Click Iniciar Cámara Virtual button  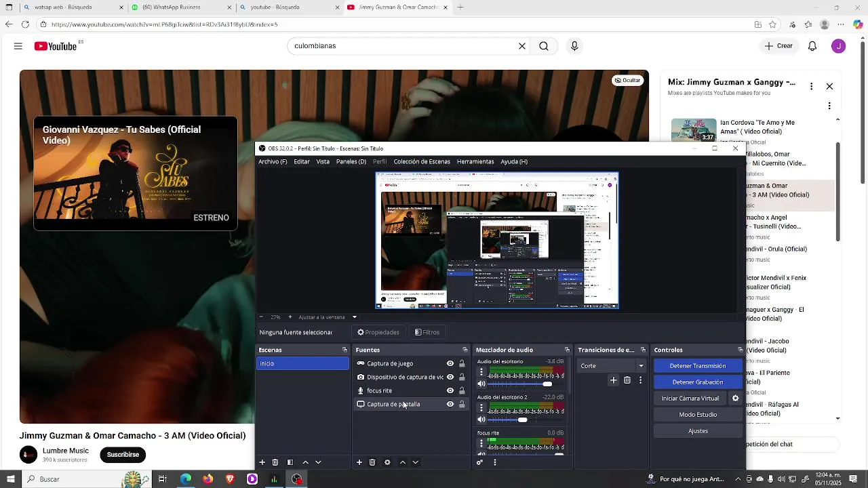point(690,399)
